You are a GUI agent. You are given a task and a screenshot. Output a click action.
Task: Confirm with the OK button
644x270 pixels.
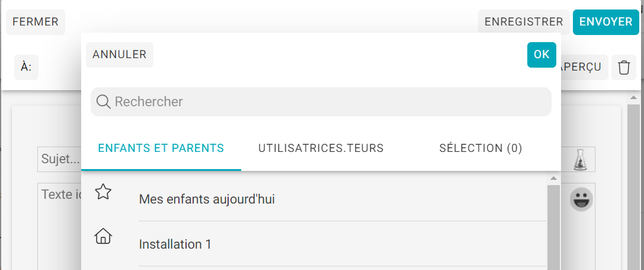(542, 55)
